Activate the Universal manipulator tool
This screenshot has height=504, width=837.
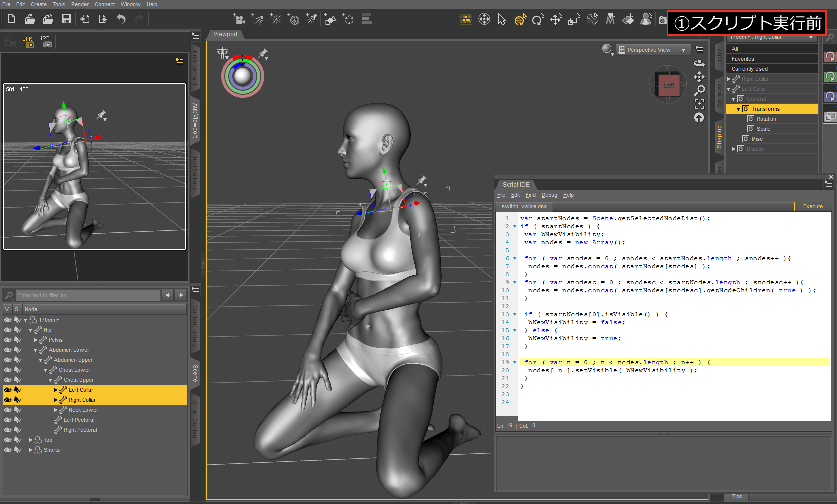520,19
